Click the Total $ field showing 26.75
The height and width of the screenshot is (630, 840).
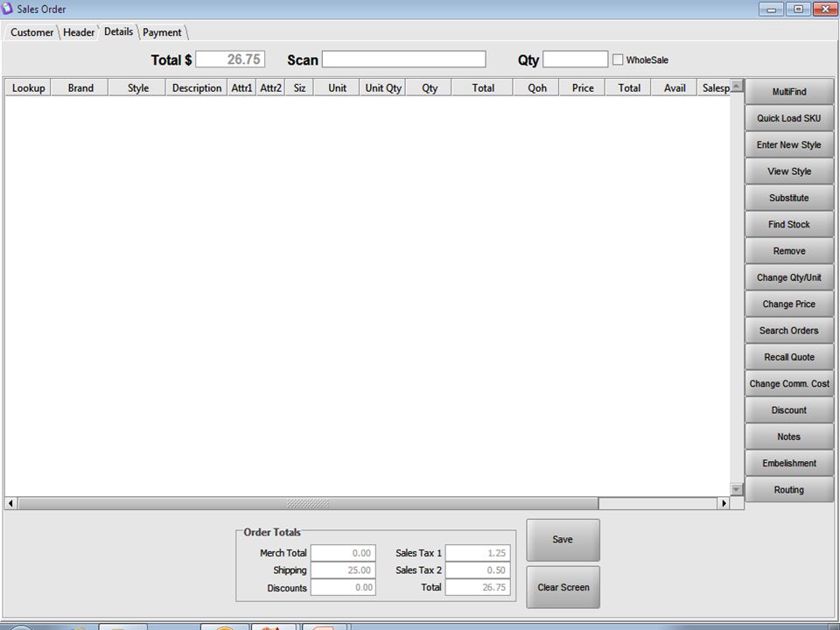[230, 59]
